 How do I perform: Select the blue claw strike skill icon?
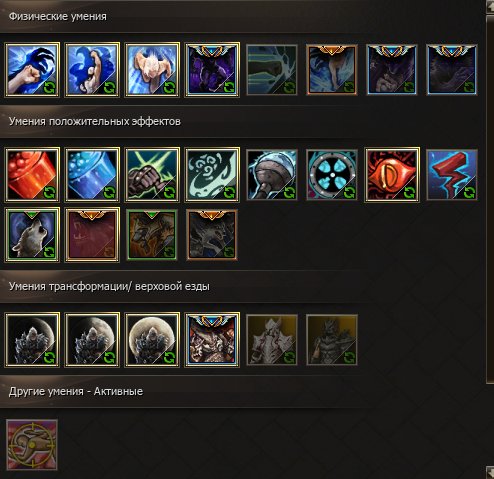pos(32,70)
